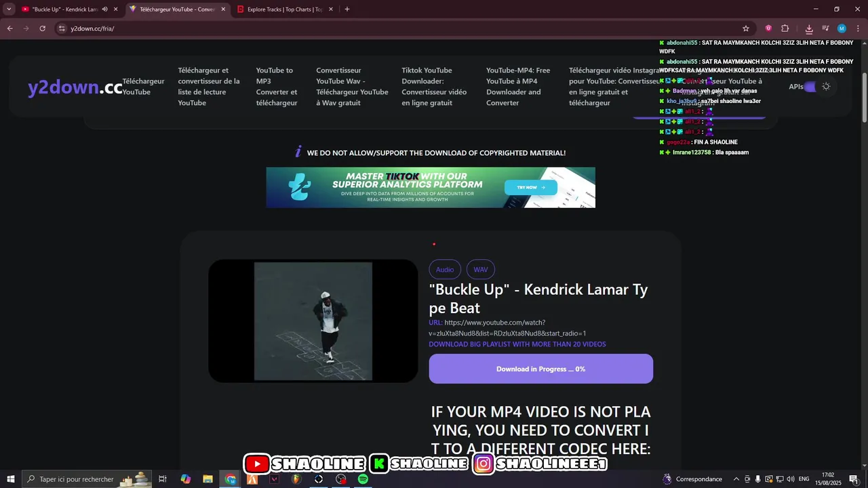Open the Chrome profile avatar M

(x=842, y=28)
